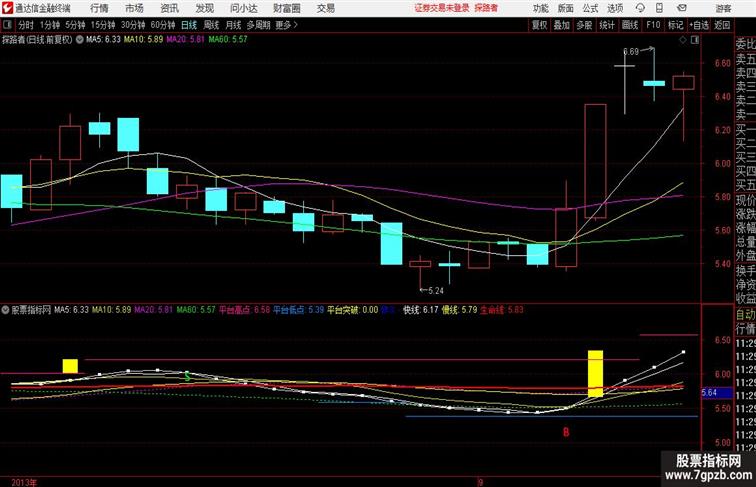756x487 pixels.
Task: Click the 标记 mark button
Action: point(675,25)
